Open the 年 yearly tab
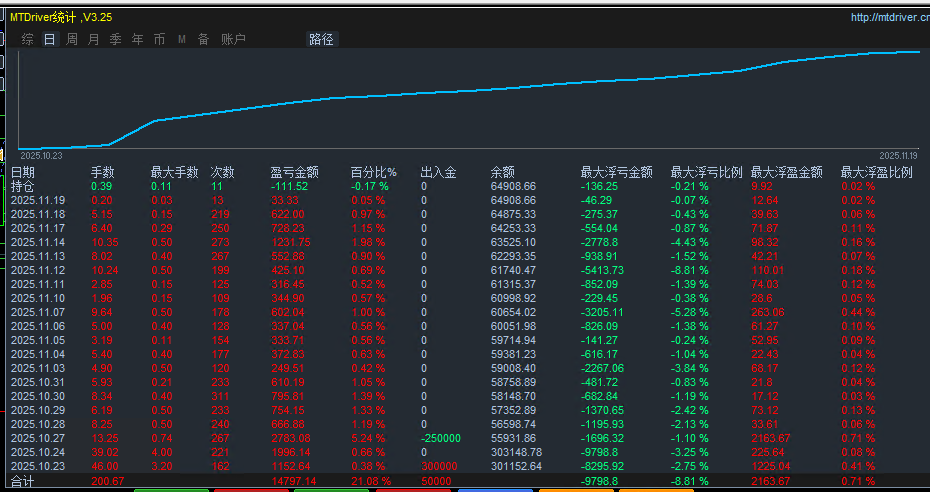This screenshot has width=930, height=492. click(x=138, y=39)
